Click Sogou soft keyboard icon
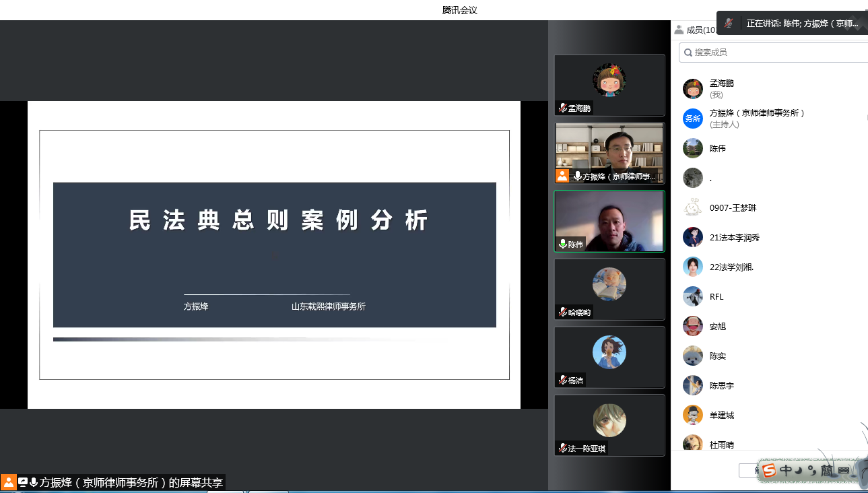This screenshot has height=493, width=868. (x=843, y=470)
